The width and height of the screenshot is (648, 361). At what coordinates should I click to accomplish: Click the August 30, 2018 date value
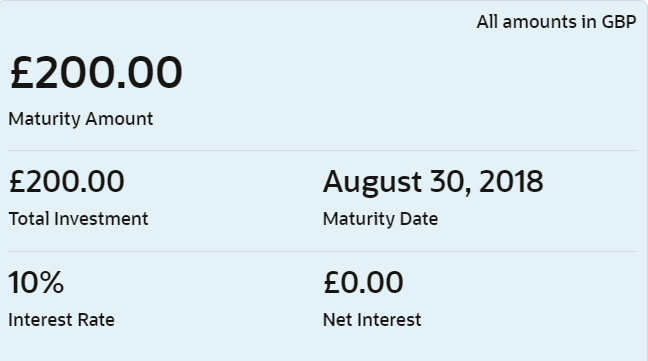[433, 182]
